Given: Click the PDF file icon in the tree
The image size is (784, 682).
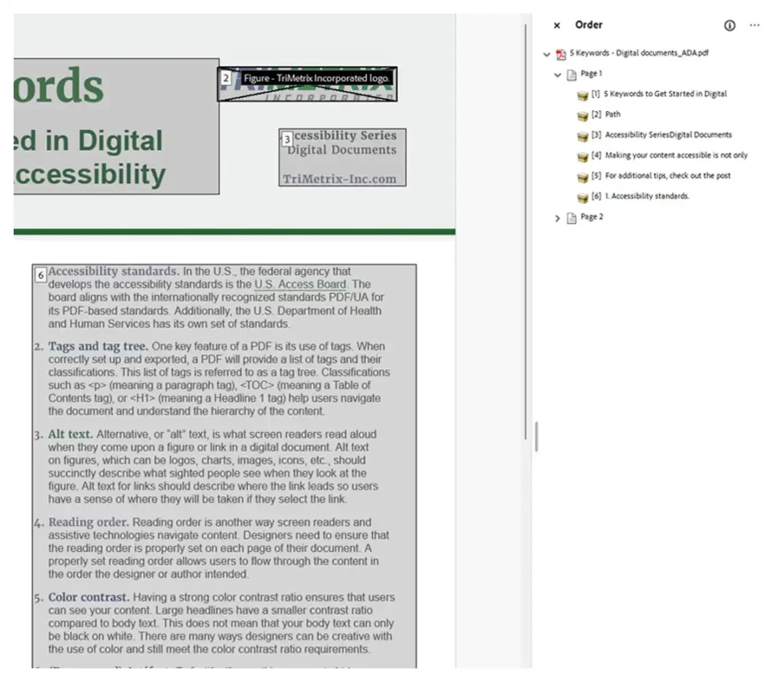Looking at the screenshot, I should 561,54.
